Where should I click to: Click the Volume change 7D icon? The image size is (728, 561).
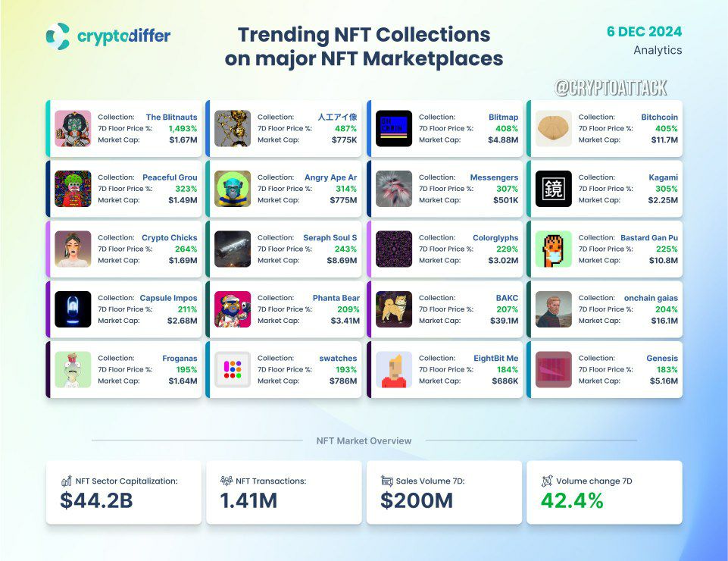pyautogui.click(x=547, y=481)
